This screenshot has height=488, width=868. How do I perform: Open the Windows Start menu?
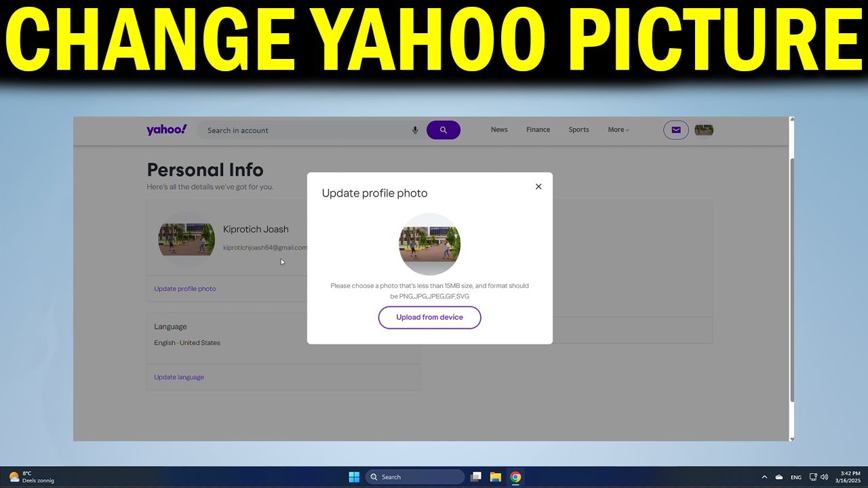354,477
